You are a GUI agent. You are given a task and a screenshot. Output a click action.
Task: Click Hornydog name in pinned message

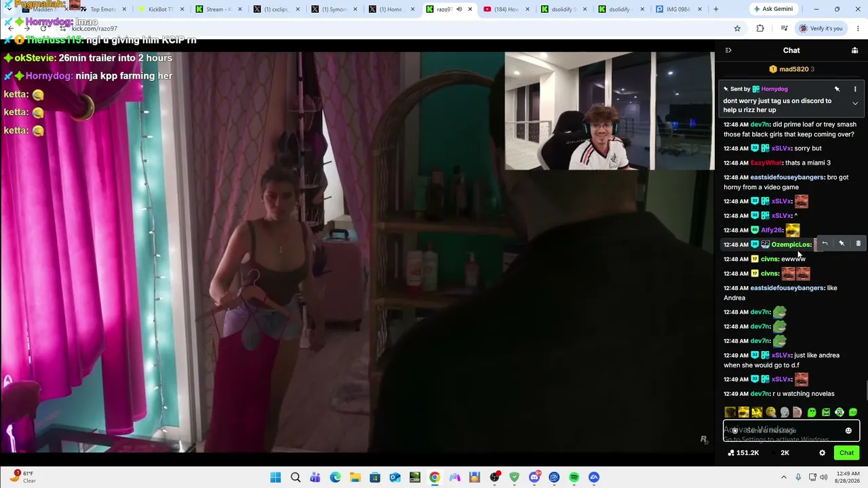[x=774, y=89]
